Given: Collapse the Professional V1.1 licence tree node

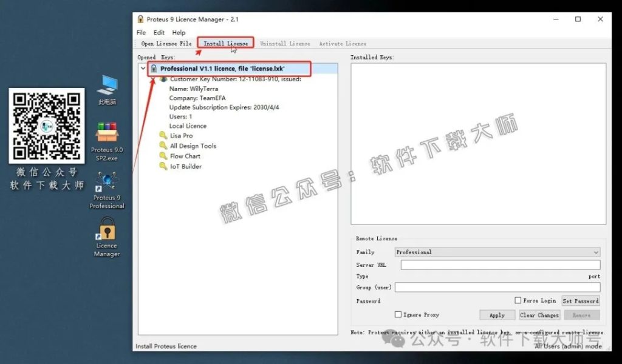Looking at the screenshot, I should tap(143, 69).
